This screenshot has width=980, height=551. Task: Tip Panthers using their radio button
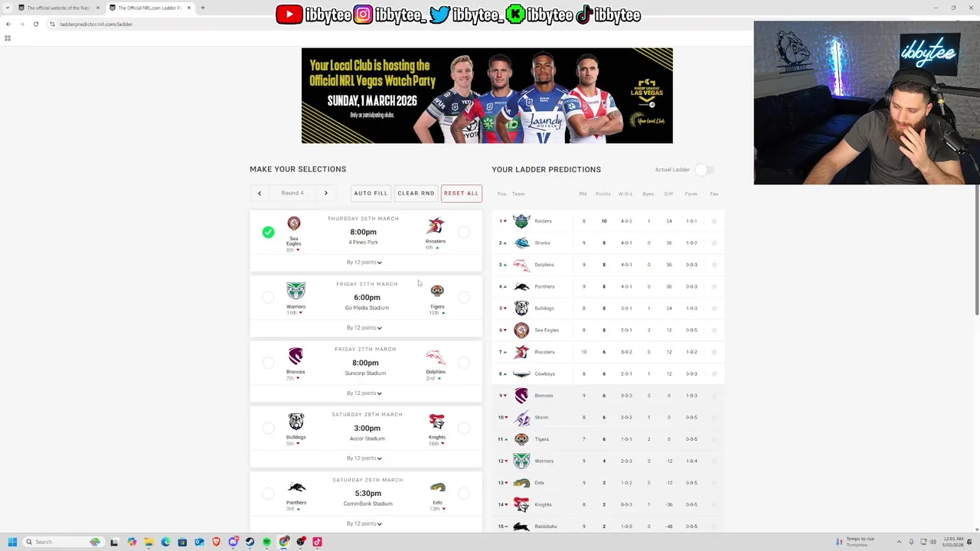[268, 494]
